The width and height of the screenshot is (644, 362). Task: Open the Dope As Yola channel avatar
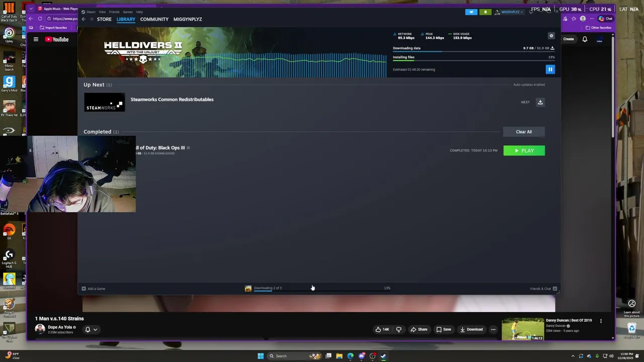coord(40,329)
